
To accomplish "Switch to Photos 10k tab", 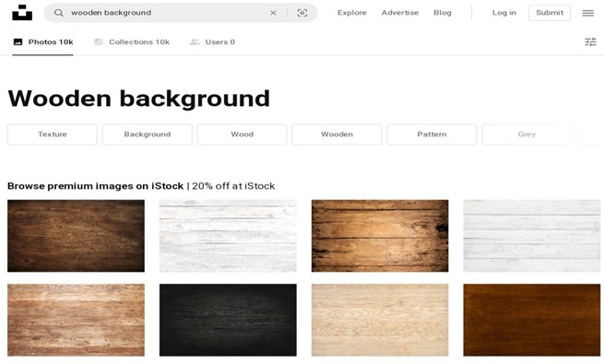I will [42, 42].
